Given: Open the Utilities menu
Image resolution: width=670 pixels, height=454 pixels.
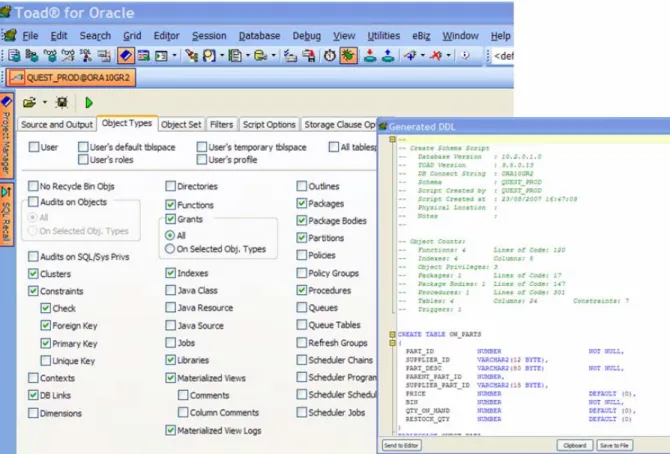Looking at the screenshot, I should pos(384,36).
